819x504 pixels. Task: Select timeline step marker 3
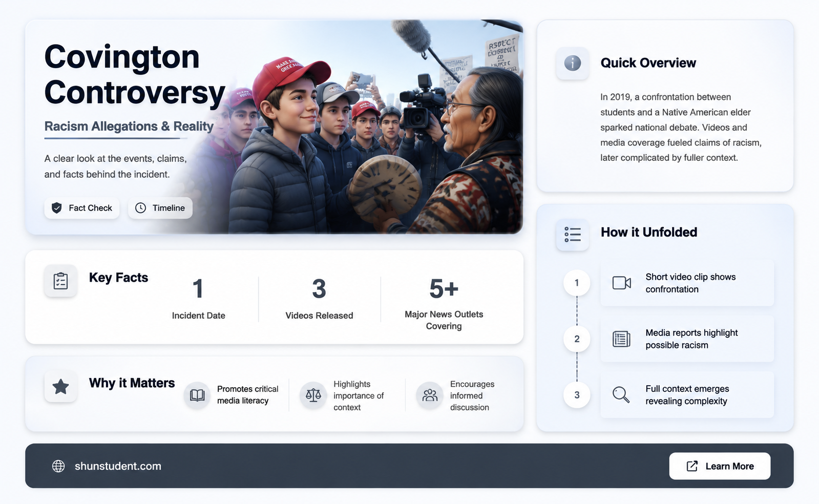tap(577, 395)
